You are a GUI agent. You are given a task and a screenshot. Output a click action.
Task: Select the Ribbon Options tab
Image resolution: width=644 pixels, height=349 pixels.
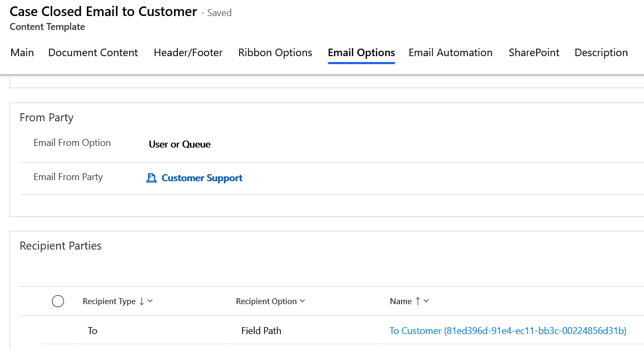pos(275,52)
